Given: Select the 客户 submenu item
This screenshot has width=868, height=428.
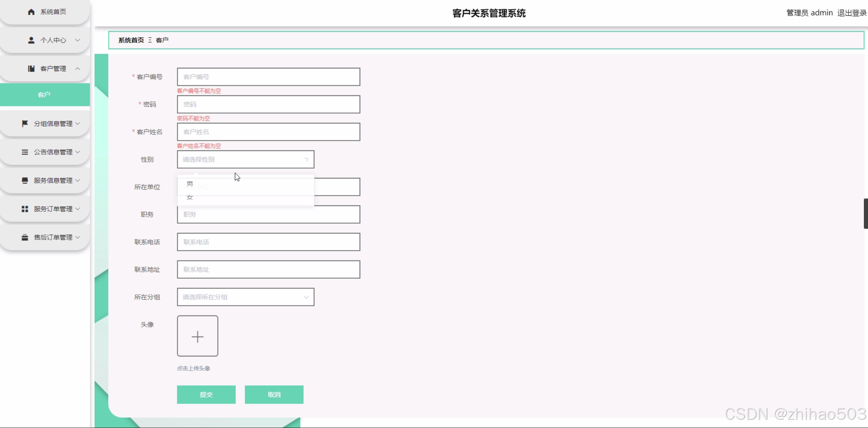Looking at the screenshot, I should pyautogui.click(x=44, y=95).
